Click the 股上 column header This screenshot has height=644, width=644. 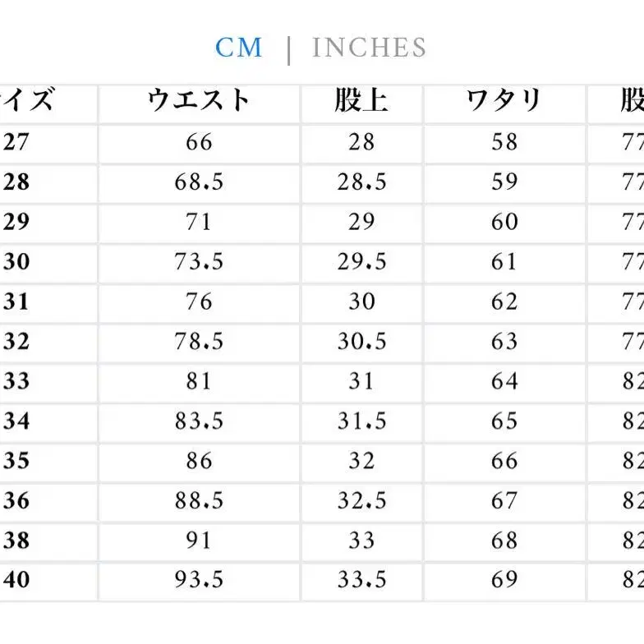[x=361, y=101]
